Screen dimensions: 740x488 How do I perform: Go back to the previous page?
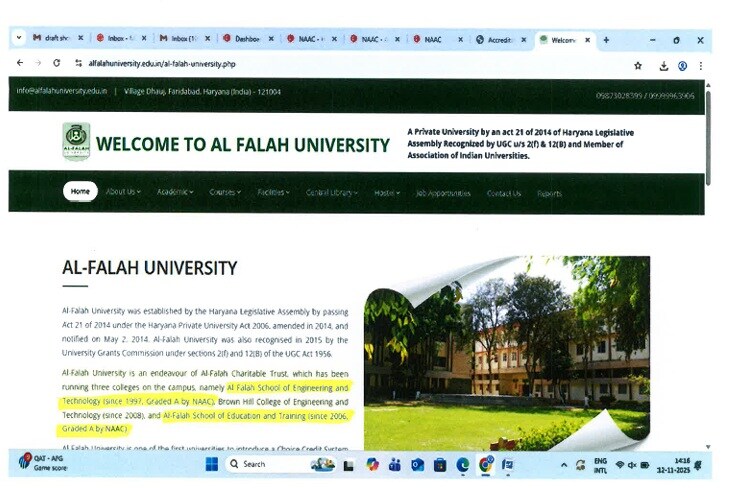(20, 63)
